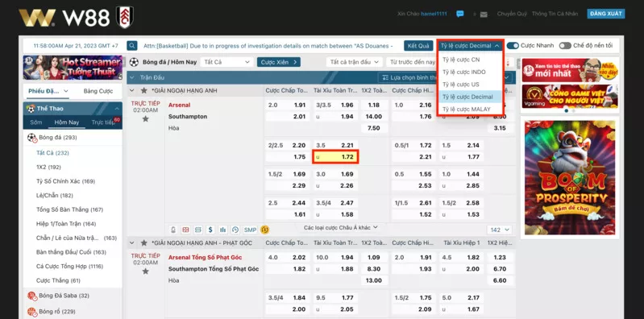644x319 pixels.
Task: Open the Xem tin tức thể thao mới nhất banner
Action: click(x=570, y=70)
